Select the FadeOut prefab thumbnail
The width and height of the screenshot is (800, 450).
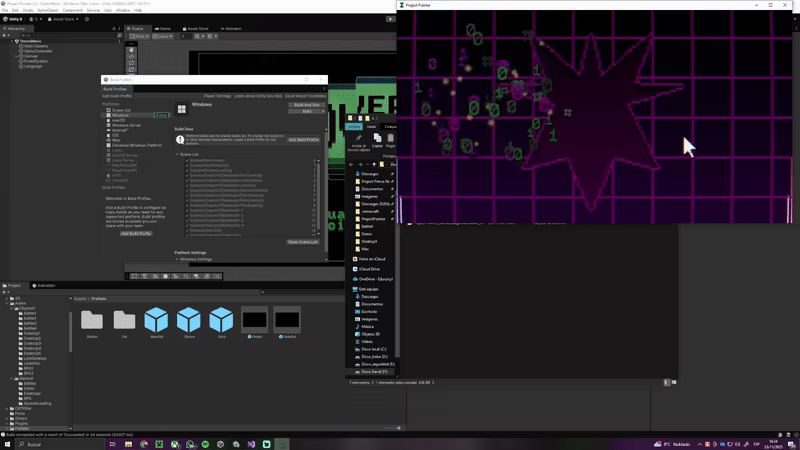tap(287, 320)
